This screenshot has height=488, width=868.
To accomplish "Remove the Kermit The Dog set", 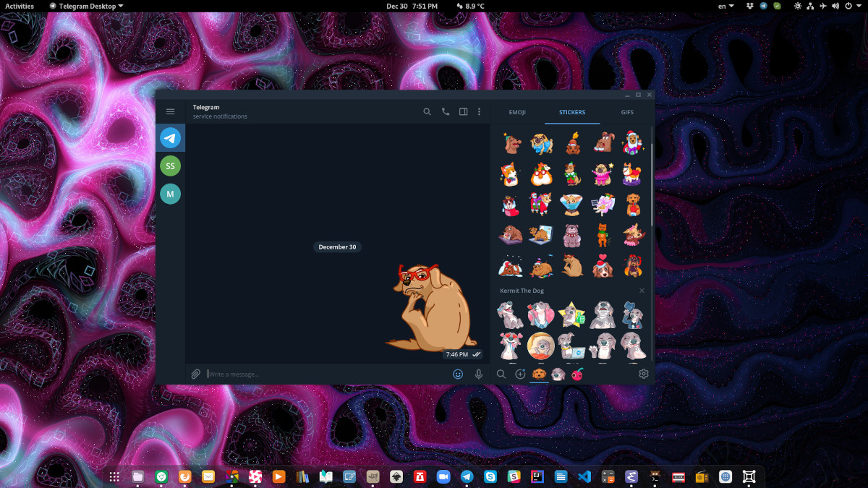I will [x=642, y=291].
